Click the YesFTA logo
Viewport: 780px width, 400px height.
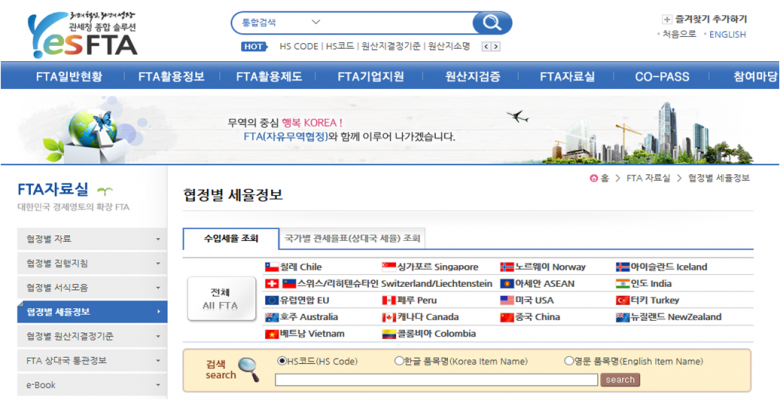point(83,34)
